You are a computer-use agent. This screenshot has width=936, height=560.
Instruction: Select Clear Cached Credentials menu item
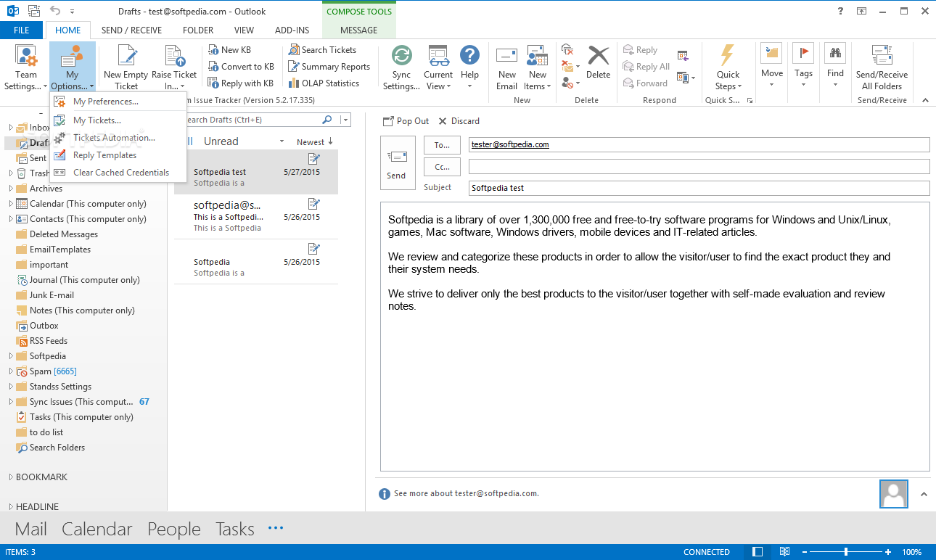tap(118, 173)
